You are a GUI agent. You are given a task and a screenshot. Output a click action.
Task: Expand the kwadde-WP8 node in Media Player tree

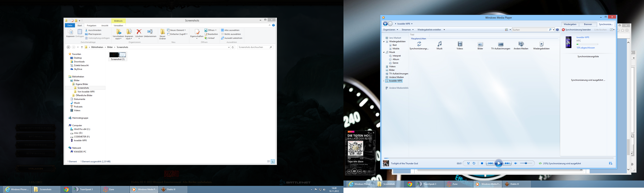(x=384, y=81)
